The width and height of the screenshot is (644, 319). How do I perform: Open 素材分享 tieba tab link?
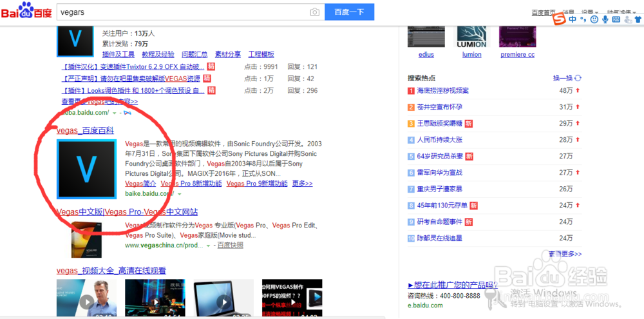[228, 54]
